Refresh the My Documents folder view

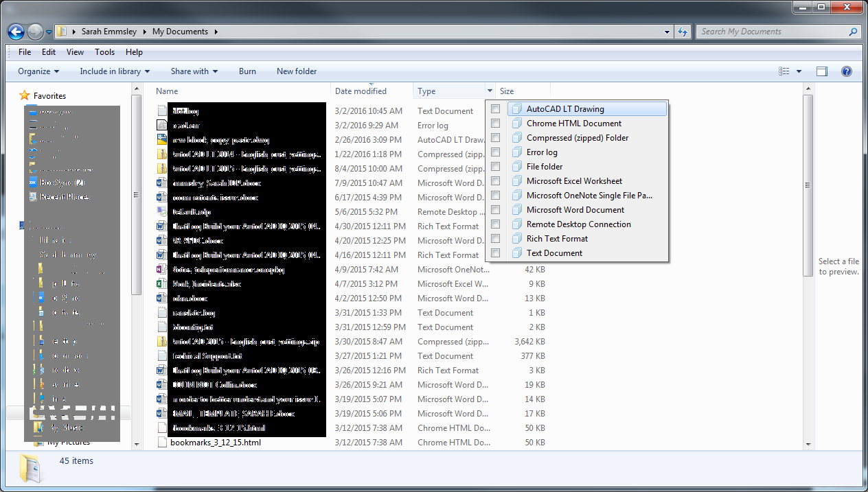pyautogui.click(x=683, y=32)
